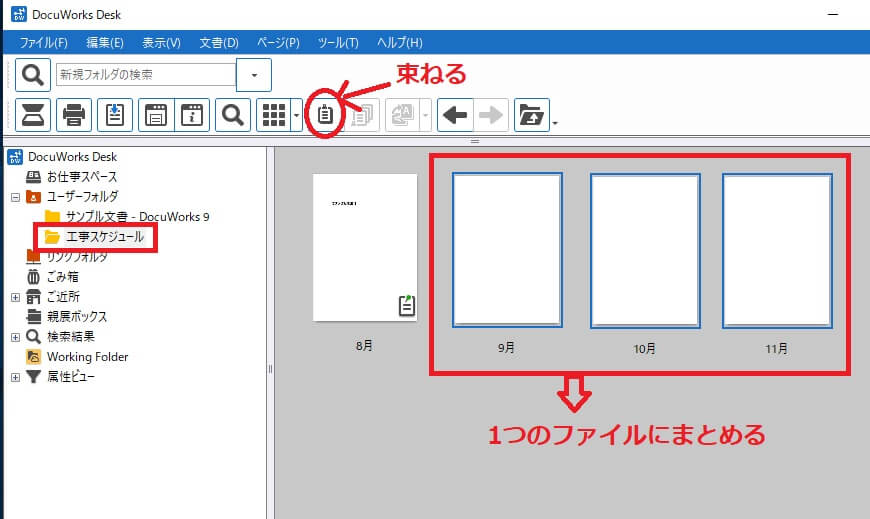Open the search box history dropdown
Screen dimensions: 870x519
click(x=254, y=75)
